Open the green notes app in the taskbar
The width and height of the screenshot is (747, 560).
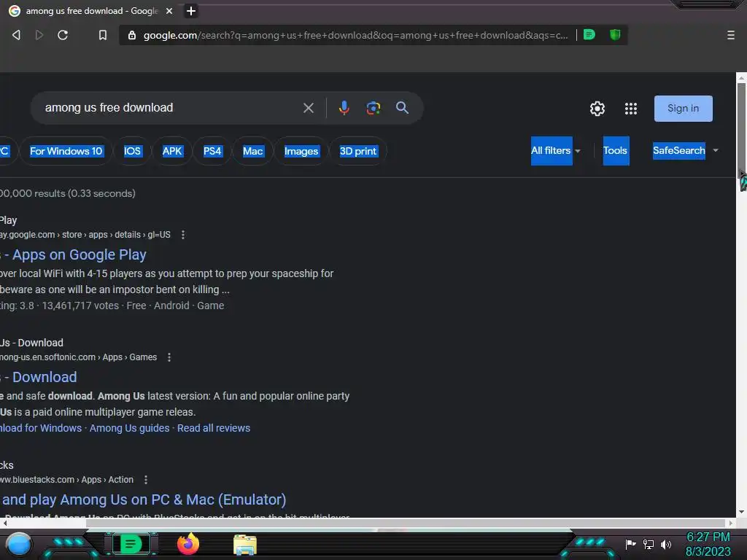pyautogui.click(x=131, y=544)
